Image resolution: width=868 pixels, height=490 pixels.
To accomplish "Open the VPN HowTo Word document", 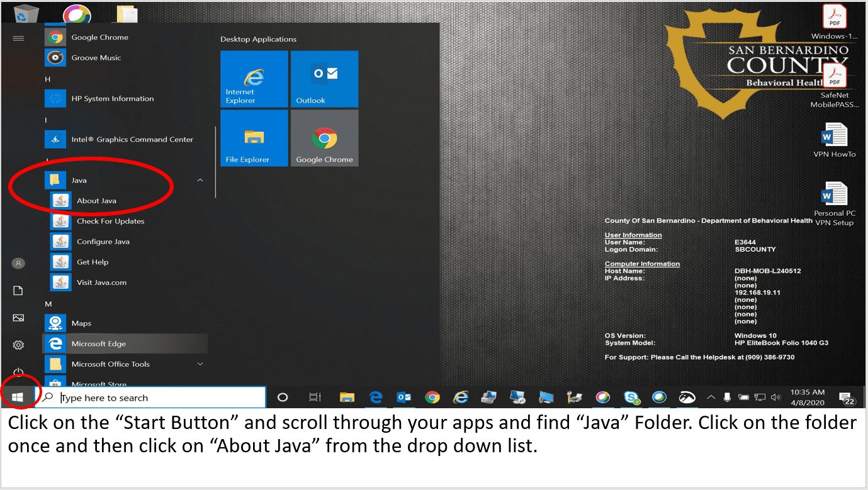I will [x=834, y=139].
